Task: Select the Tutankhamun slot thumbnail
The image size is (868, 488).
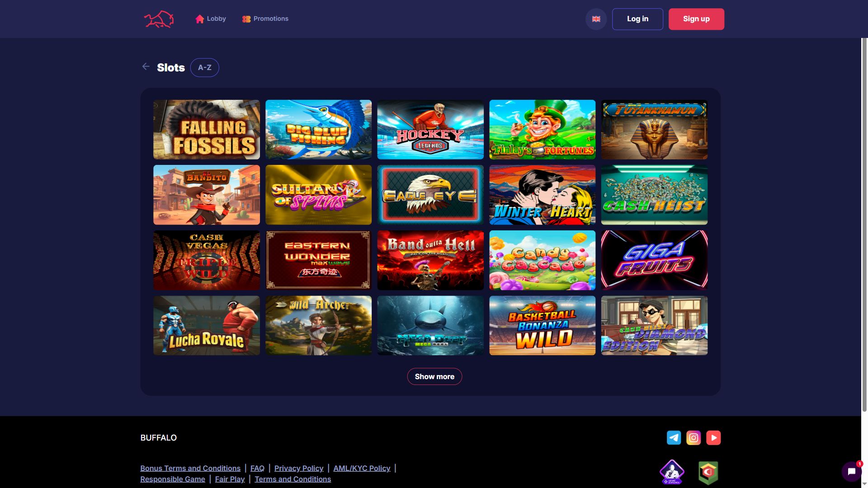Action: (654, 130)
